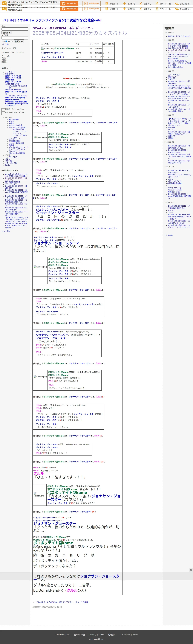Open D2ndテストXその3633 in left recent list
The width and height of the screenshot is (193, 644).
16,187
